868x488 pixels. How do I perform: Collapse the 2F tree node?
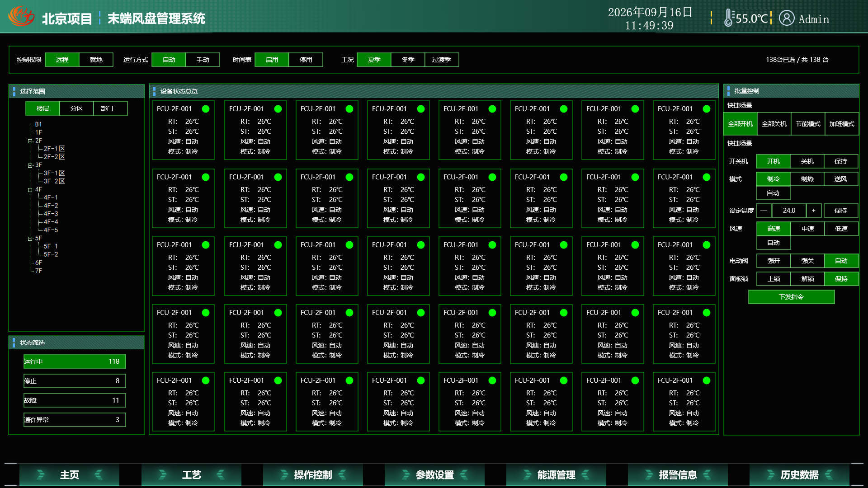(x=30, y=141)
